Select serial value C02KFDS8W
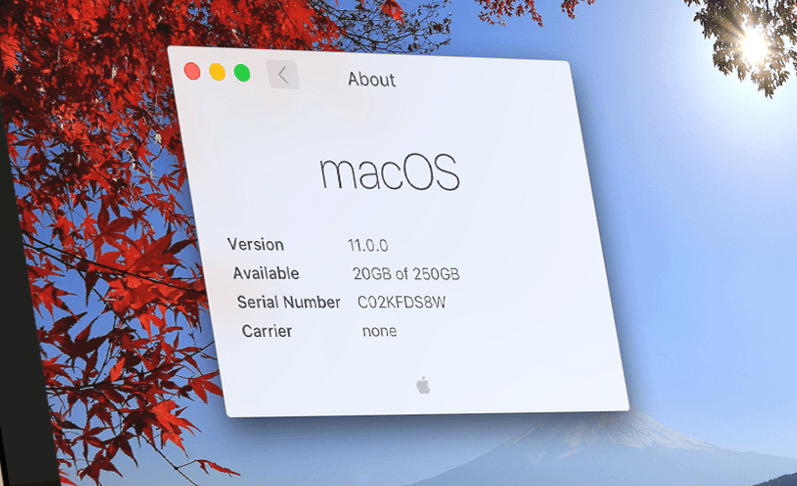The height and width of the screenshot is (486, 797). click(401, 302)
